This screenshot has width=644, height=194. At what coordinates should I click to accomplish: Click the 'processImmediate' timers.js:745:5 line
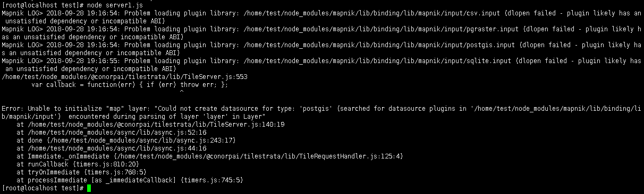(x=130, y=180)
